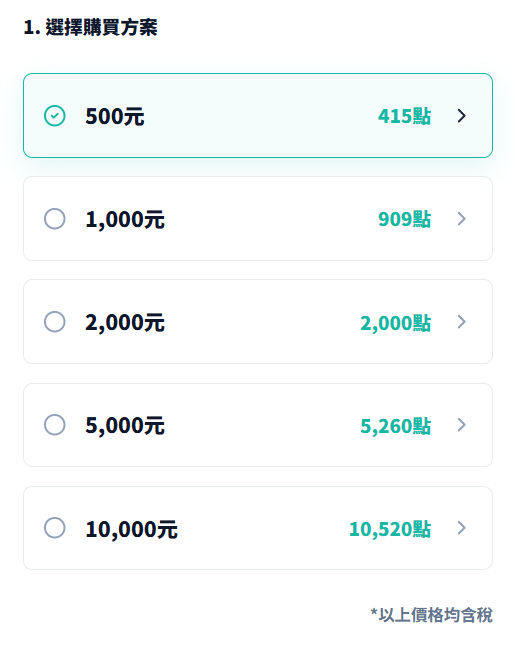Select the 5,000元 radio button
515x650 pixels.
(x=55, y=424)
